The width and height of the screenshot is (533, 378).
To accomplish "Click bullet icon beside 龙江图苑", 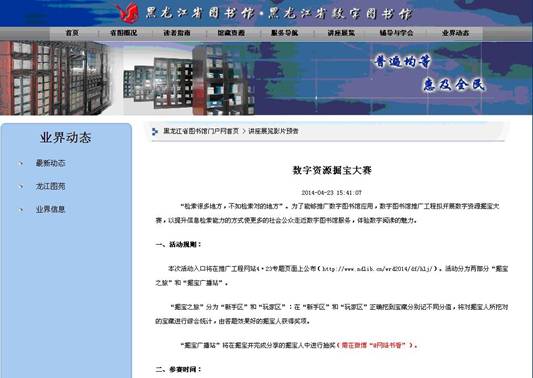I will (x=21, y=187).
